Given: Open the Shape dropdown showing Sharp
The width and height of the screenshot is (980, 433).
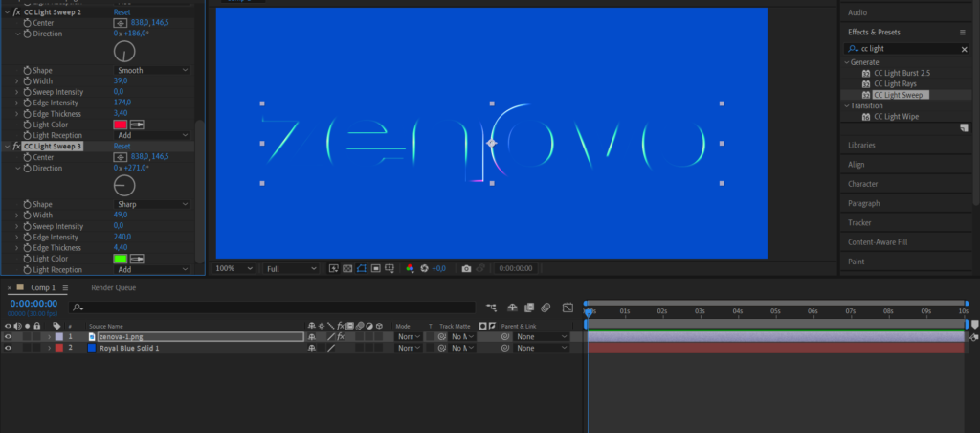Looking at the screenshot, I should point(152,205).
